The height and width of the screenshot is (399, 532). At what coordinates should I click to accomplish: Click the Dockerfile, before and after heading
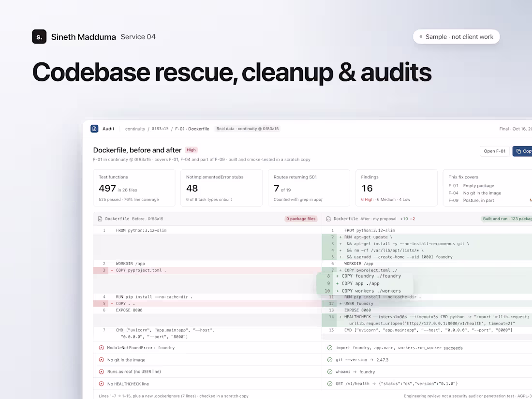tap(137, 150)
